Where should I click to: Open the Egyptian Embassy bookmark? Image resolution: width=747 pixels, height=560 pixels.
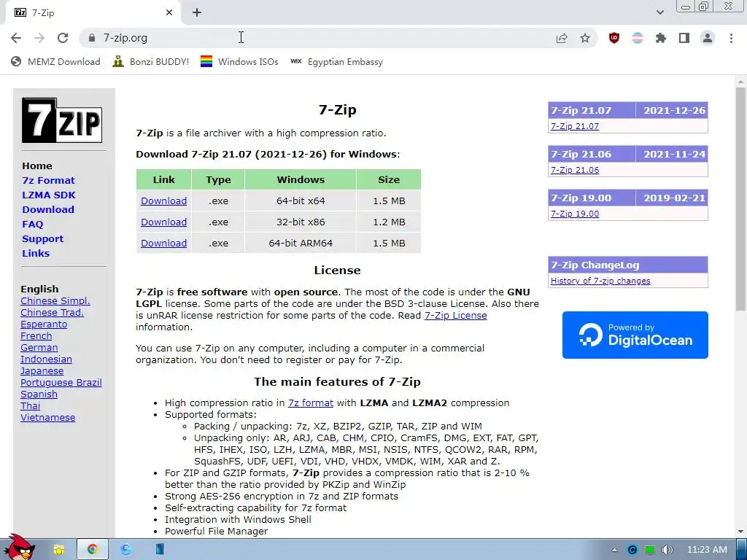(x=337, y=61)
